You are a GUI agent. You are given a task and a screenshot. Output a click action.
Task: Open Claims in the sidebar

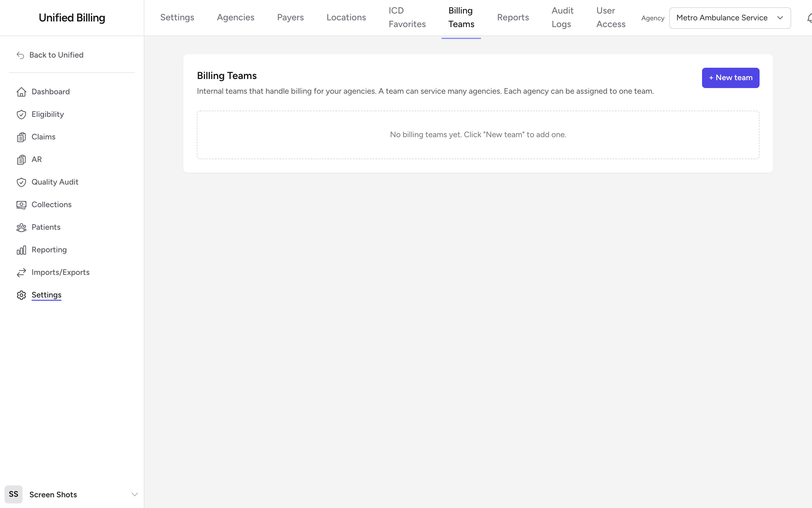click(43, 137)
